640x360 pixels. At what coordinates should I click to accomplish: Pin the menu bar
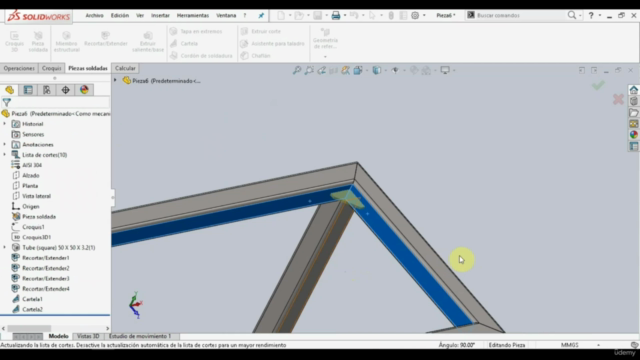(261, 16)
